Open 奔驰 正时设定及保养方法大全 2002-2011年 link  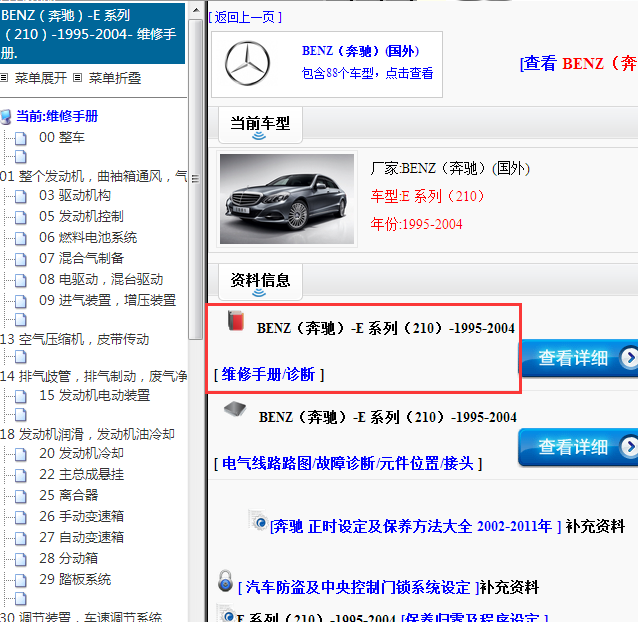[x=415, y=527]
